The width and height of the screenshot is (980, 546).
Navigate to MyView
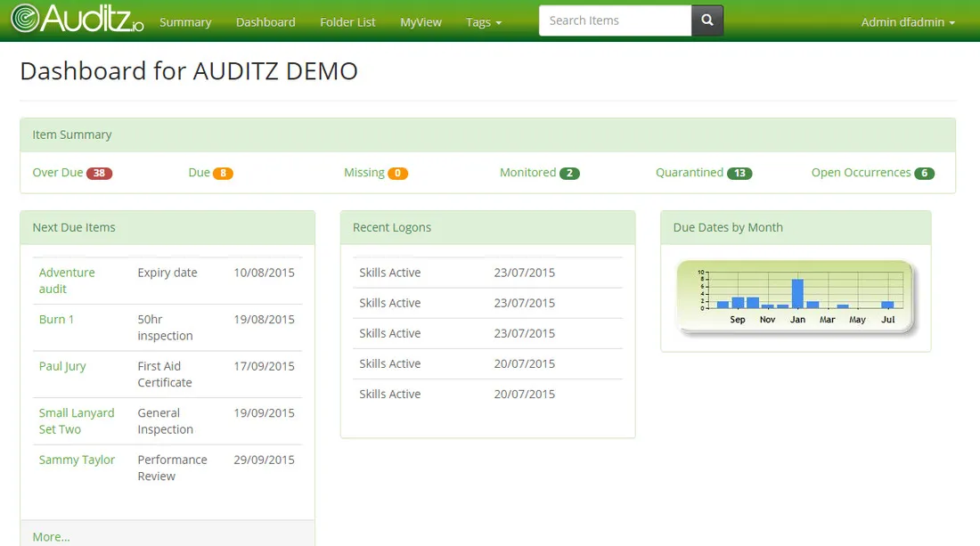click(421, 21)
